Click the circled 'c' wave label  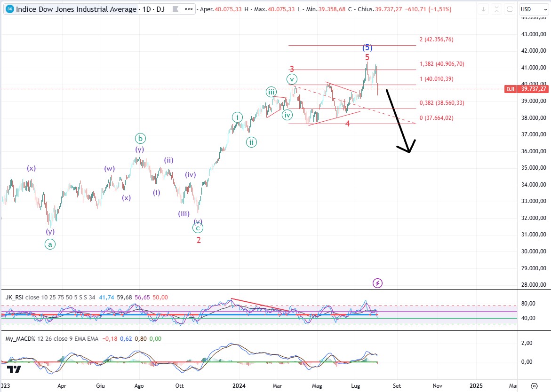click(x=198, y=228)
